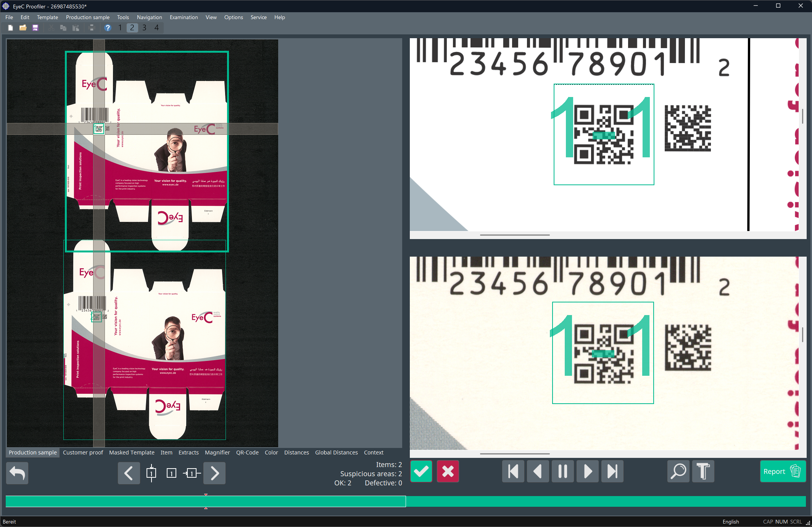Go to next item with right chevron
Screen dimensions: 812x527
[x=214, y=473]
